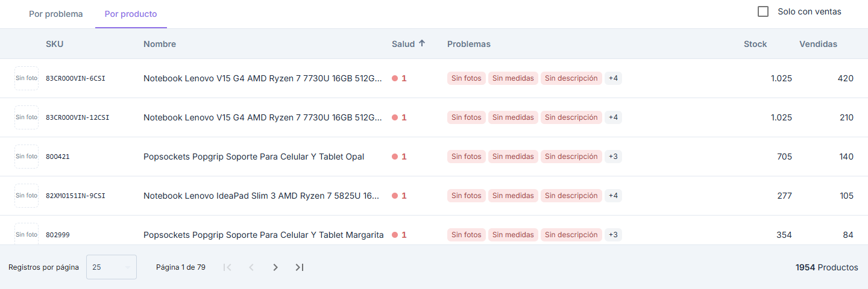The width and height of the screenshot is (868, 289).
Task: Go to the previous page
Action: click(251, 267)
